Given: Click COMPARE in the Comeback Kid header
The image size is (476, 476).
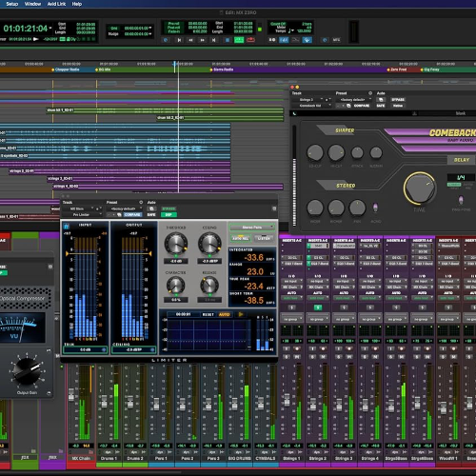Looking at the screenshot, I should point(361,106).
